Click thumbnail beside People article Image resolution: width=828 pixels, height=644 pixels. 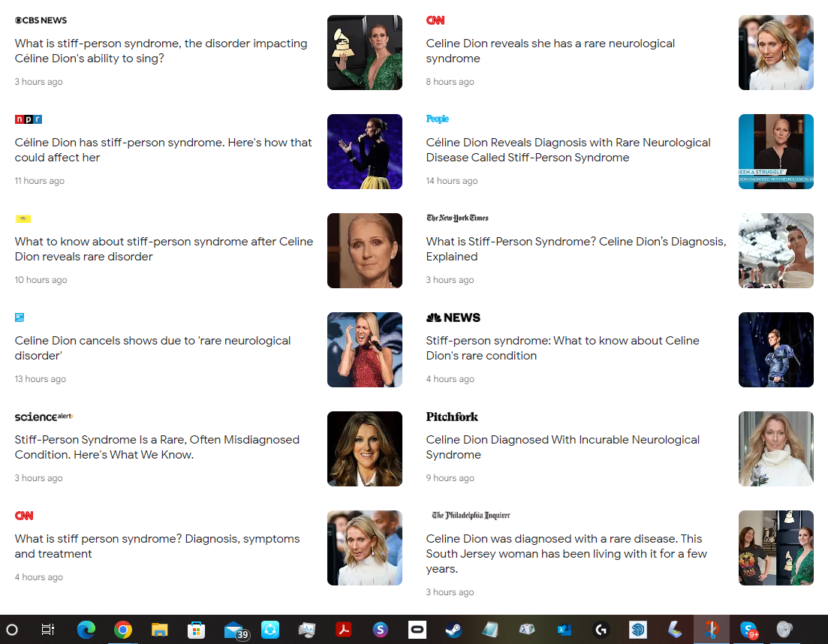point(775,152)
